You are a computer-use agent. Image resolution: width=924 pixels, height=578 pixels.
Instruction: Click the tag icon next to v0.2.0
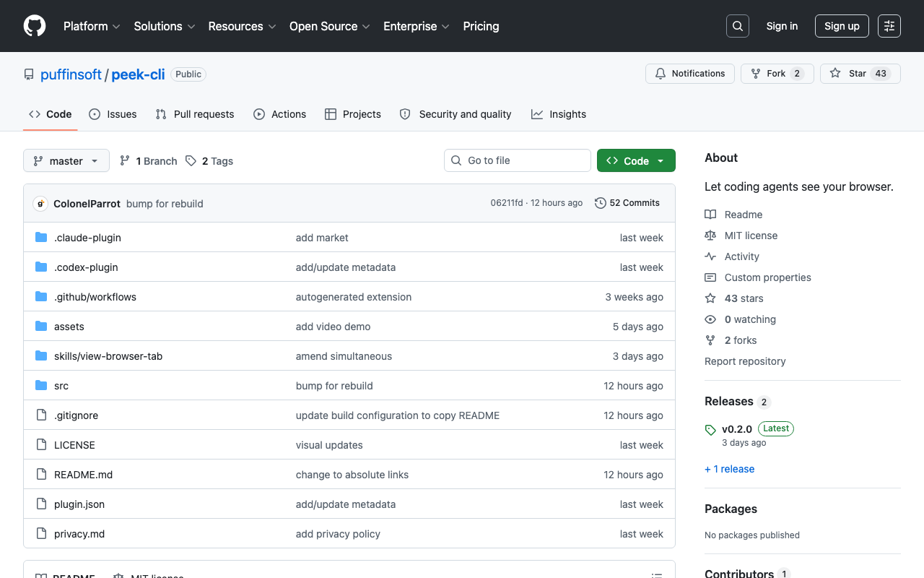coord(710,430)
